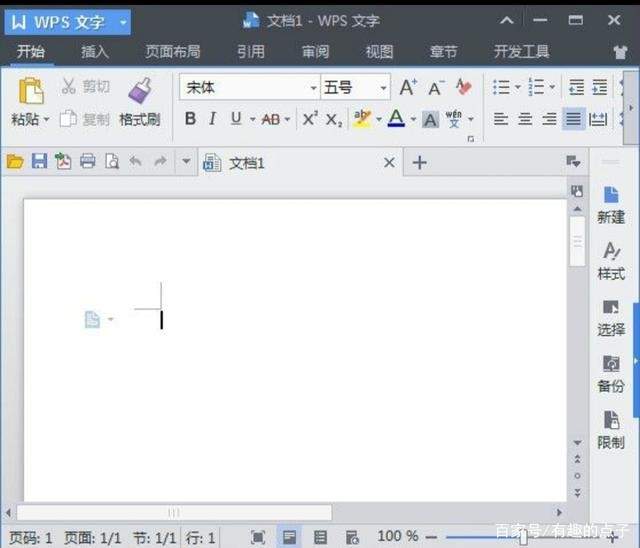
Task: Switch to outline view in status bar
Action: [320, 537]
